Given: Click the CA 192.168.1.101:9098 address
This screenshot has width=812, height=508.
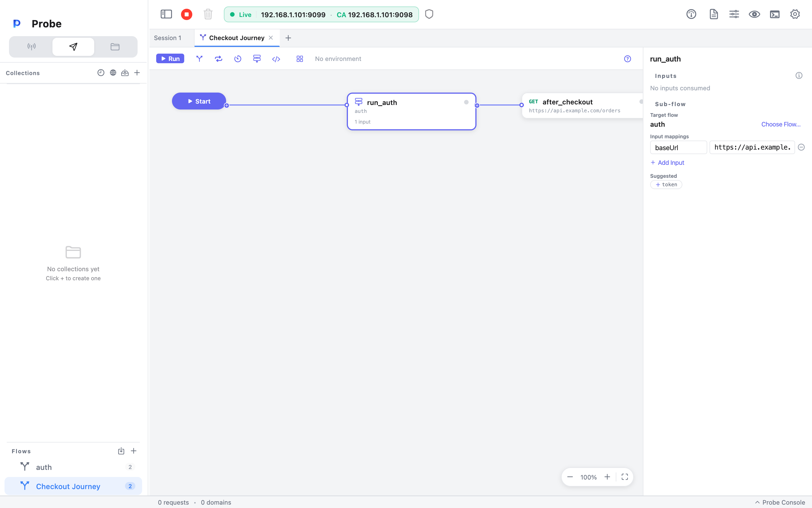Looking at the screenshot, I should 374,15.
